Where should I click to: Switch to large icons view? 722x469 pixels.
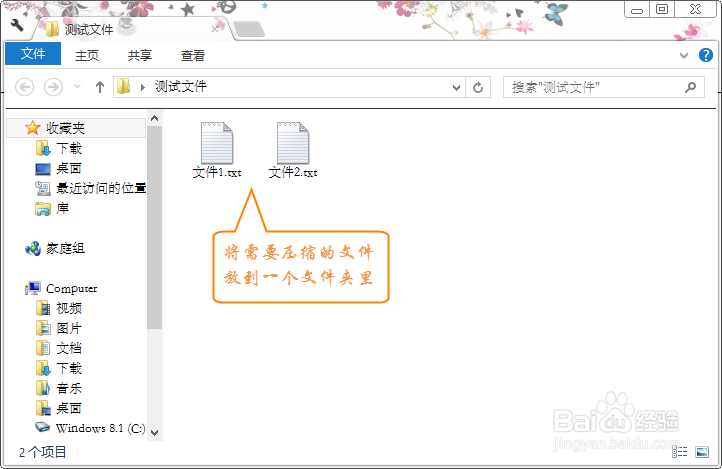coord(702,452)
